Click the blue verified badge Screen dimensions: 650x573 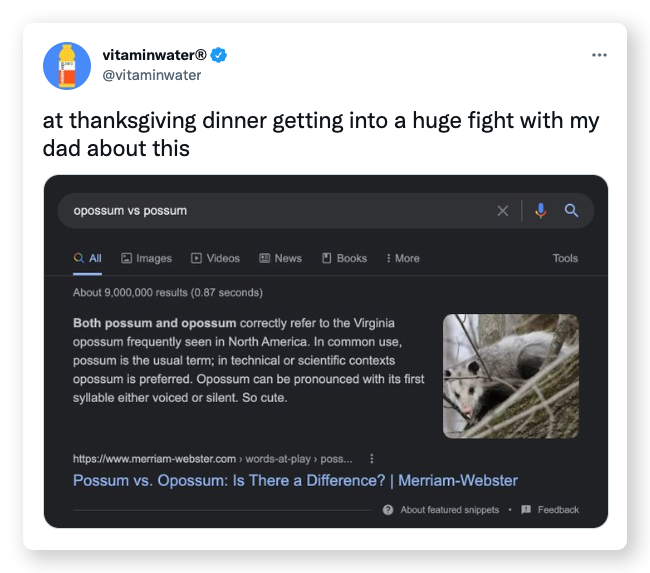coord(219,54)
